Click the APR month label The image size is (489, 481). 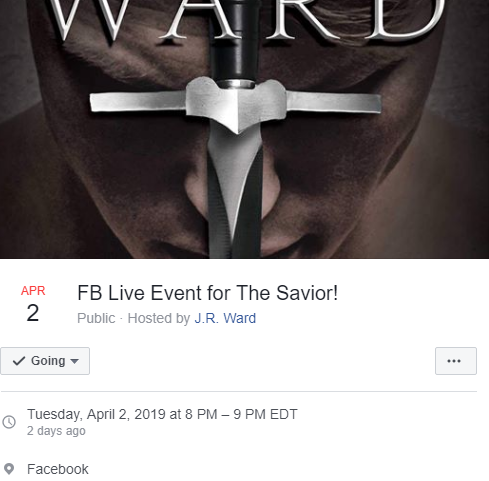point(33,291)
